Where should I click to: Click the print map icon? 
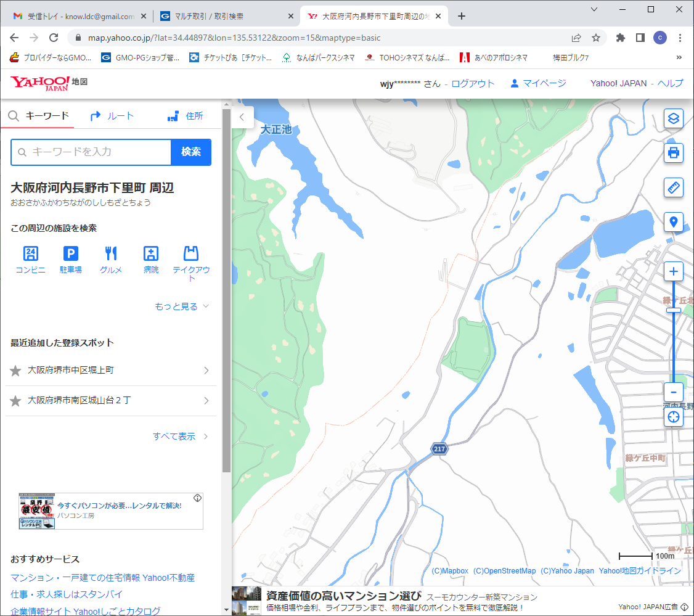point(674,152)
